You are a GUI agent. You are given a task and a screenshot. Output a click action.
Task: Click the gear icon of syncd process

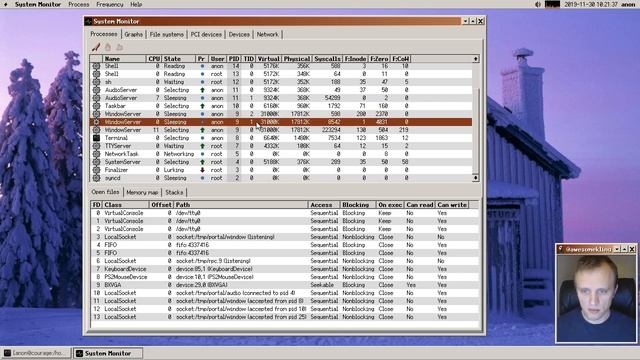tap(96, 178)
